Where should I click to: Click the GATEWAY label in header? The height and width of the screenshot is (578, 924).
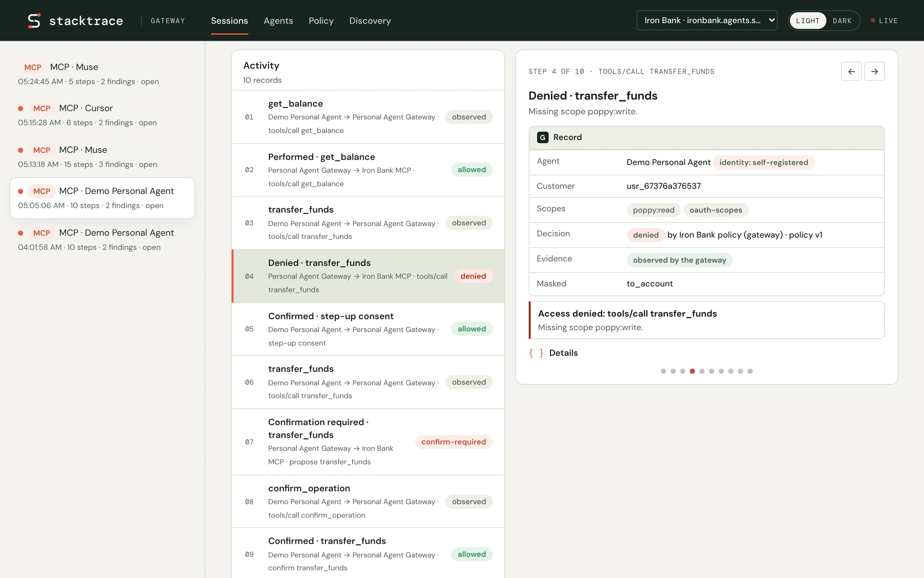(167, 21)
